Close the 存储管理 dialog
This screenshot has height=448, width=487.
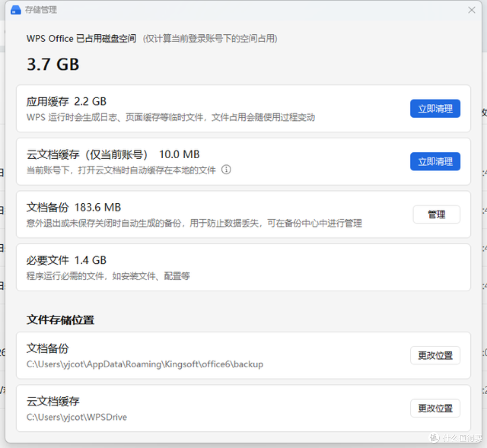(472, 10)
